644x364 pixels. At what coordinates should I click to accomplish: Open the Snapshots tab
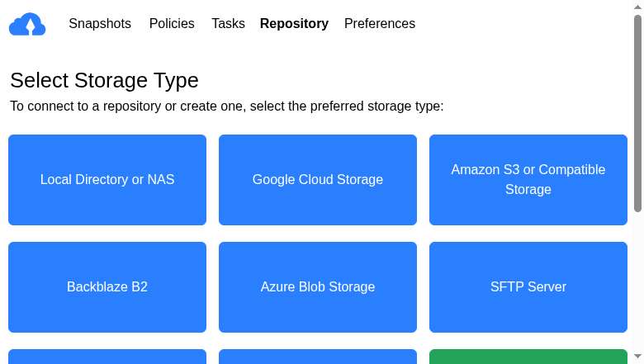click(x=100, y=24)
